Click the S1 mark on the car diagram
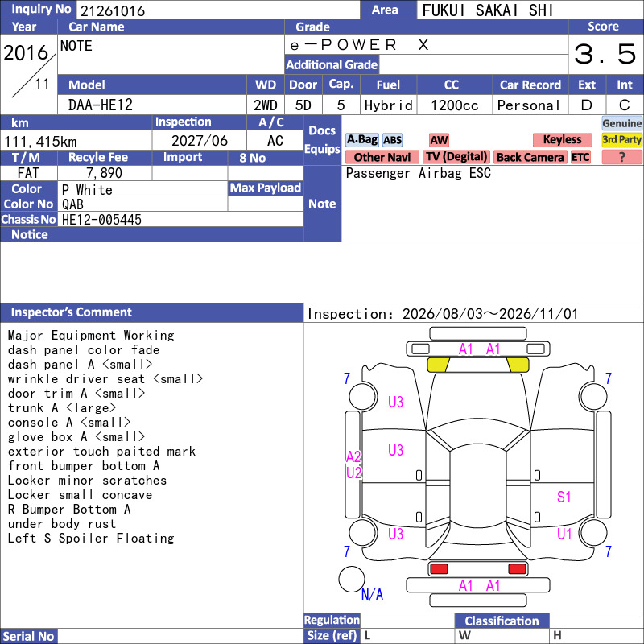Screen dimensions: 644x644 pos(564,497)
